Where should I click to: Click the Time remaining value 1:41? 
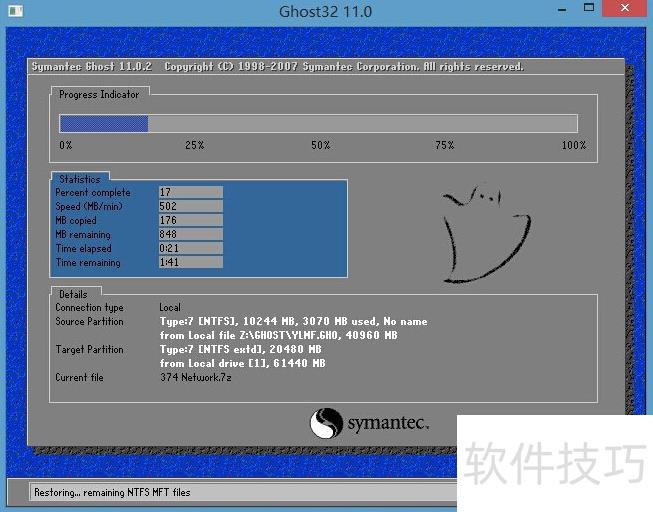click(191, 262)
